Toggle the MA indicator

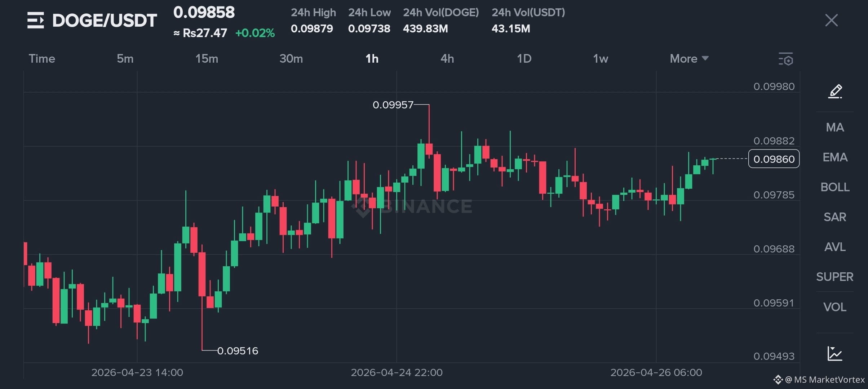835,127
